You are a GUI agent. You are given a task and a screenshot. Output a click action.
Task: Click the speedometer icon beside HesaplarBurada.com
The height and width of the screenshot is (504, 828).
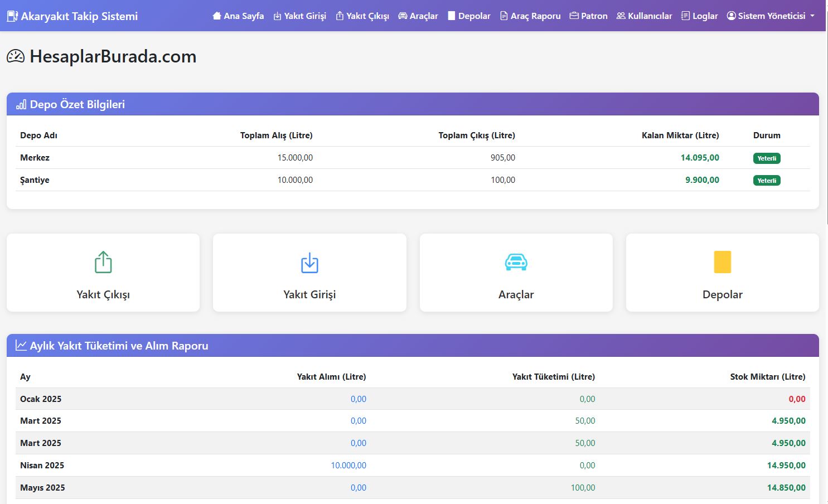coord(16,56)
